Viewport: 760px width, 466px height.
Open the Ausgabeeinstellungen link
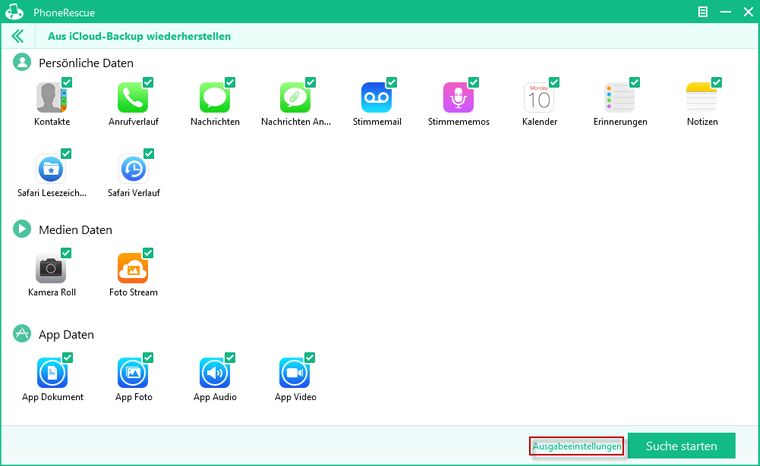pyautogui.click(x=577, y=446)
